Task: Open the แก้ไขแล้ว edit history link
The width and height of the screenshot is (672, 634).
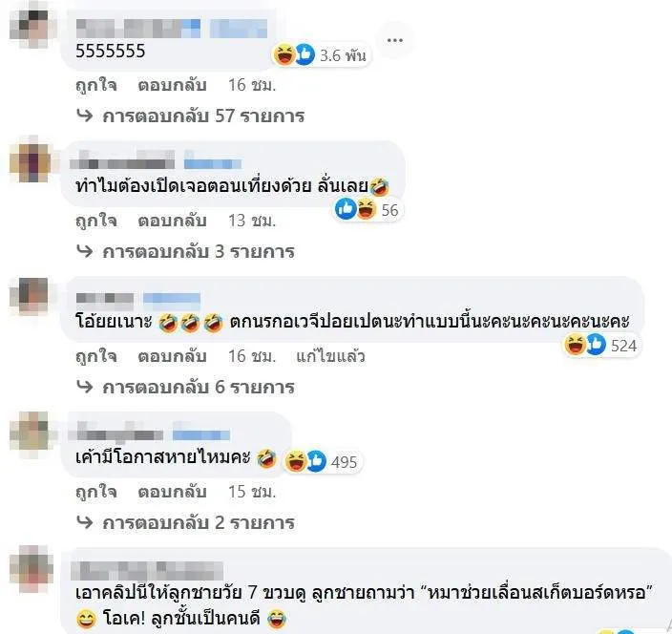Action: (x=330, y=356)
